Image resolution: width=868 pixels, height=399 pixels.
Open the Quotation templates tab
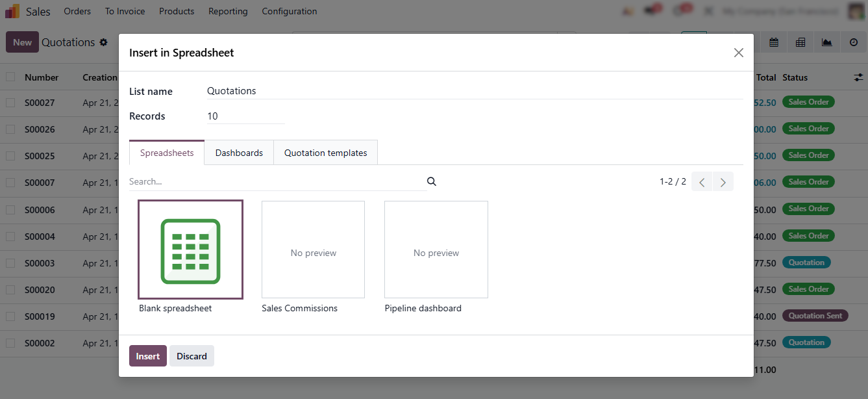325,153
